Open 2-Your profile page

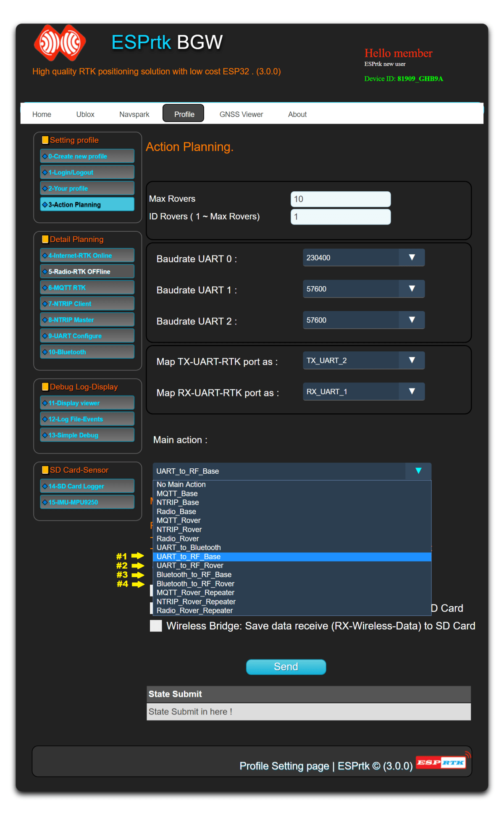tap(87, 188)
